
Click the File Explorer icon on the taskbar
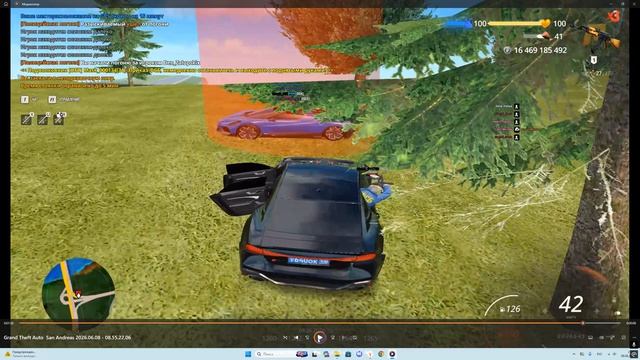(337, 354)
